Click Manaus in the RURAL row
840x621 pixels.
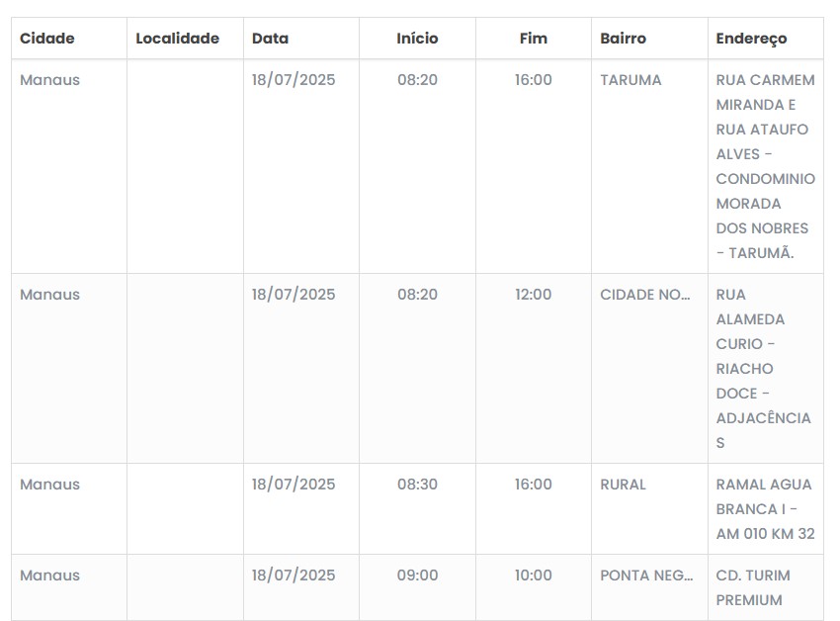click(49, 485)
